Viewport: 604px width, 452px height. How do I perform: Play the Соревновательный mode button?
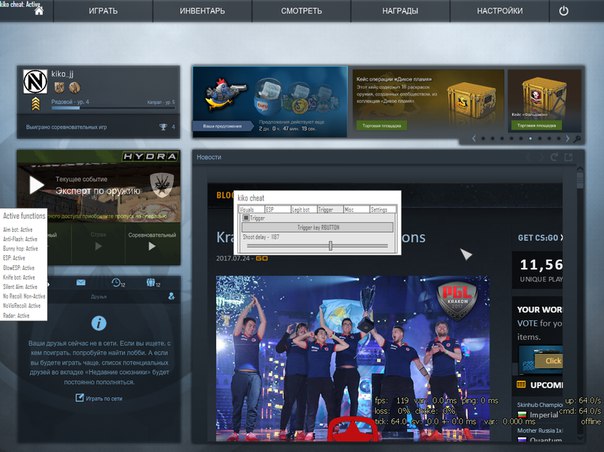click(151, 235)
